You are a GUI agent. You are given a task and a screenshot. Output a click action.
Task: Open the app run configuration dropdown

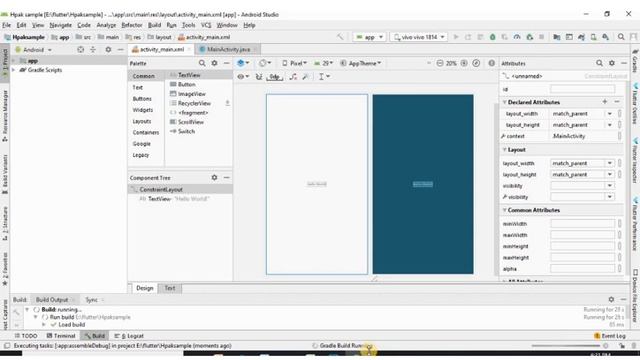click(x=370, y=37)
